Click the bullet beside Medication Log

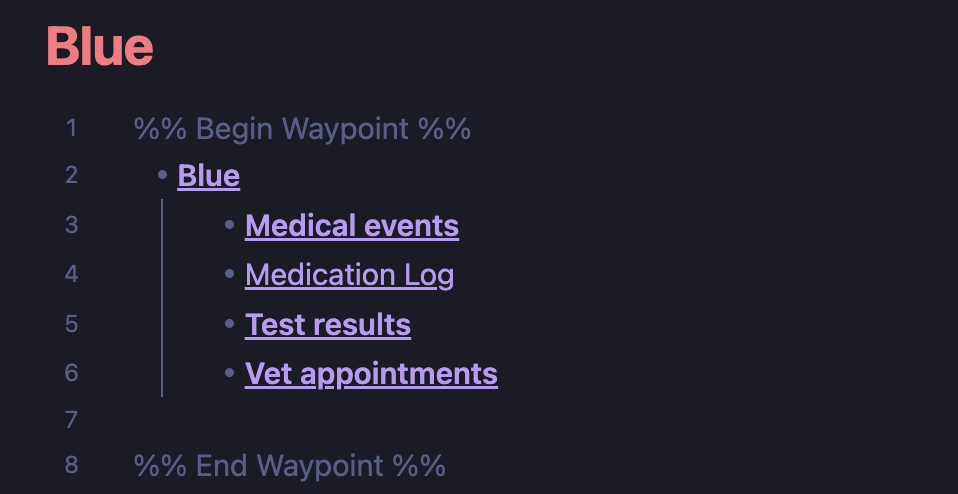click(x=230, y=274)
